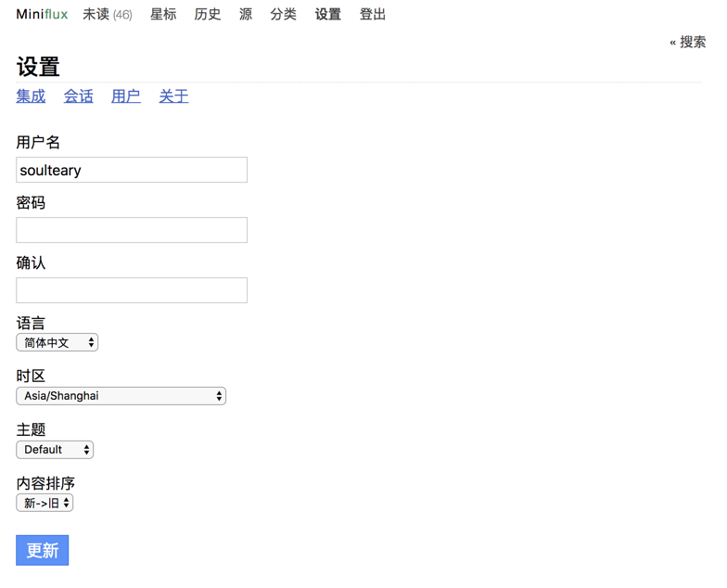Screen dimensions: 727x588
Task: Click the Miniflux logo
Action: click(42, 15)
